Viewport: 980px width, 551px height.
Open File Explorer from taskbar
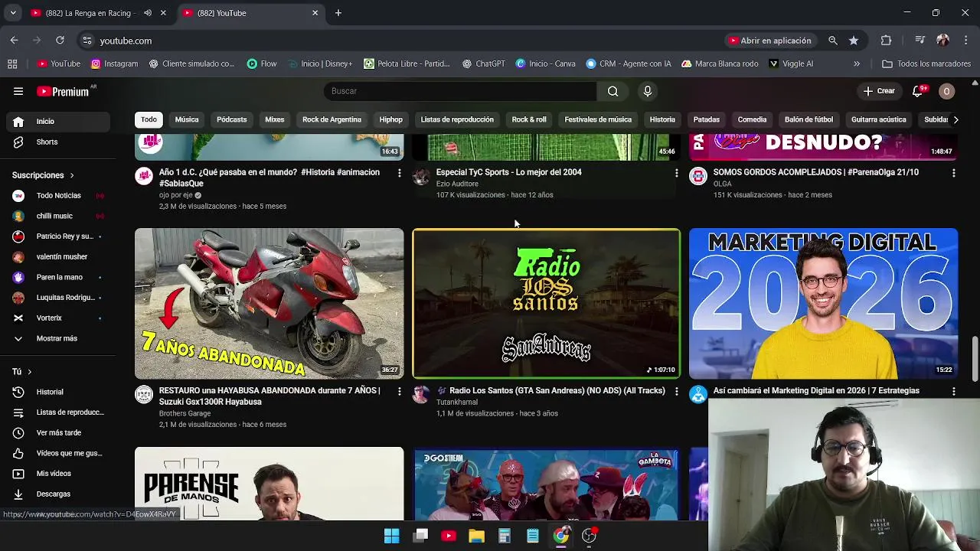(476, 536)
